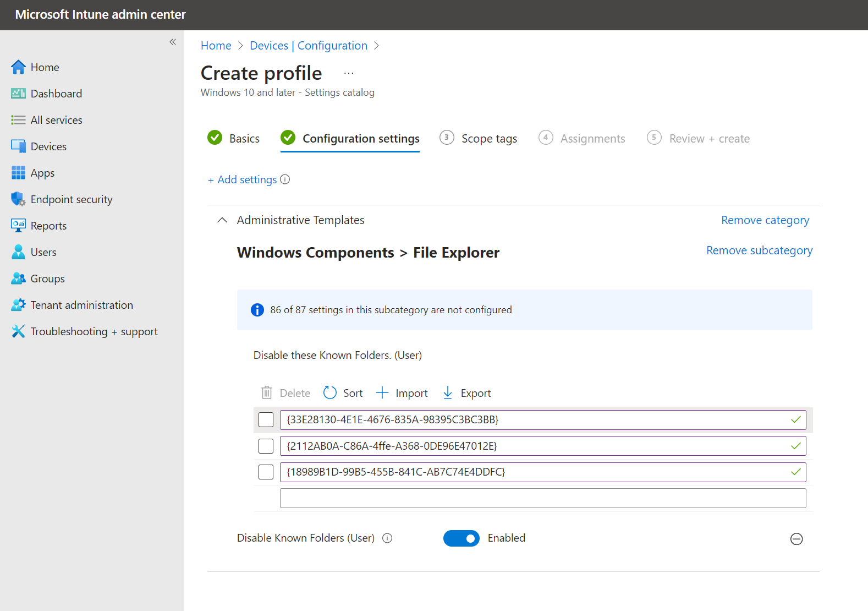
Task: Show info tooltip for Add settings
Action: (285, 179)
